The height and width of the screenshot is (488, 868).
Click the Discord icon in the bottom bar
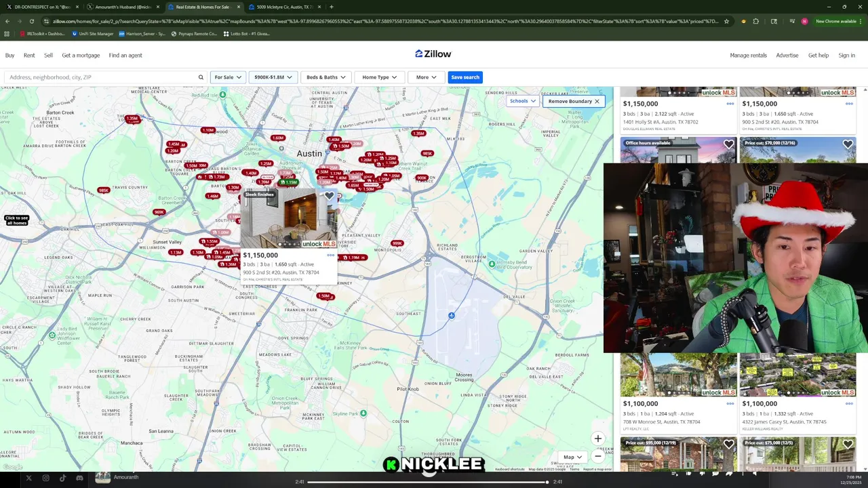pyautogui.click(x=79, y=478)
